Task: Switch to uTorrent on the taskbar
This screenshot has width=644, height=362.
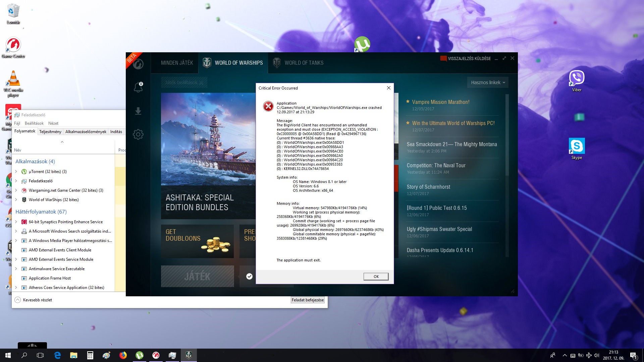Action: click(140, 355)
